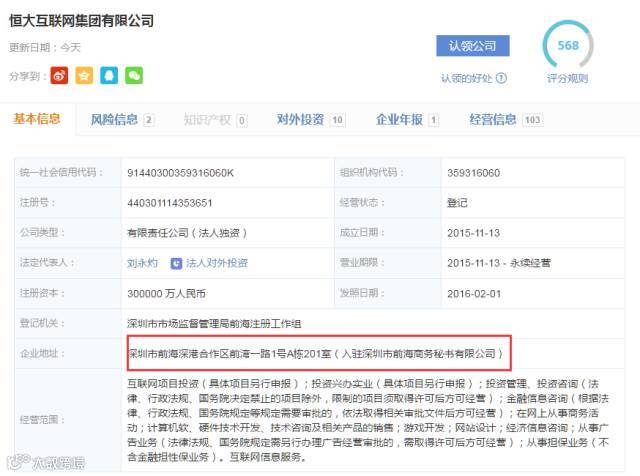Image resolution: width=640 pixels, height=476 pixels.
Task: Open the 对外投资 tab
Action: 300,120
